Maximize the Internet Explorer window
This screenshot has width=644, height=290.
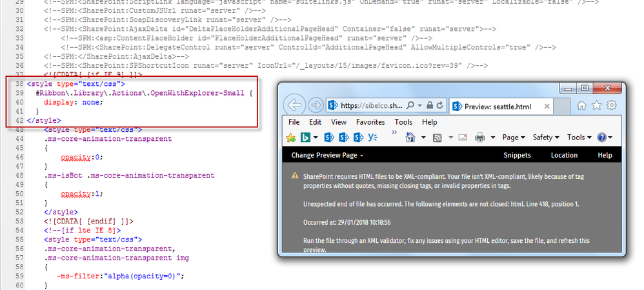(585, 88)
